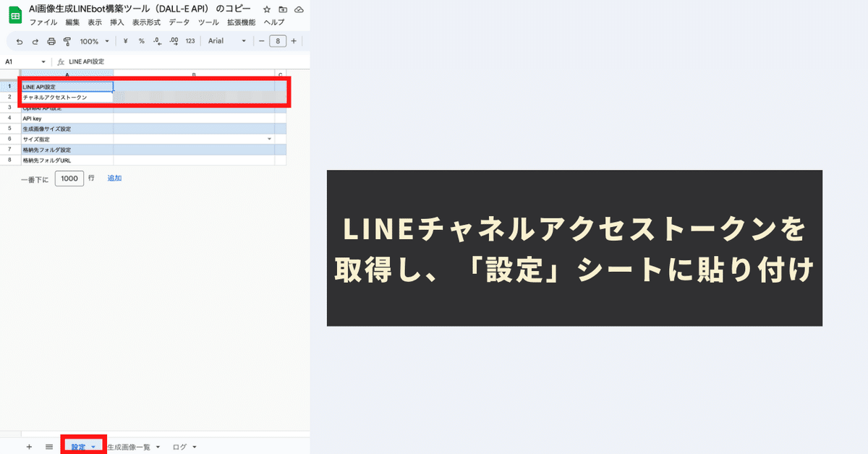Screen dimensions: 868x454
Task: Click the move to folder icon
Action: 281,9
